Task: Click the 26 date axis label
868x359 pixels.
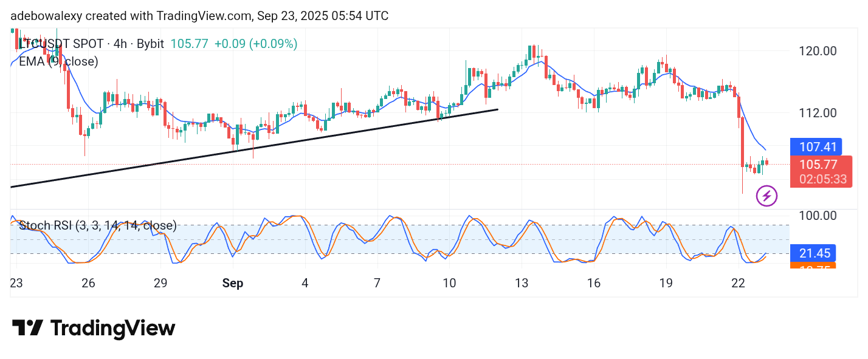Action: [89, 284]
